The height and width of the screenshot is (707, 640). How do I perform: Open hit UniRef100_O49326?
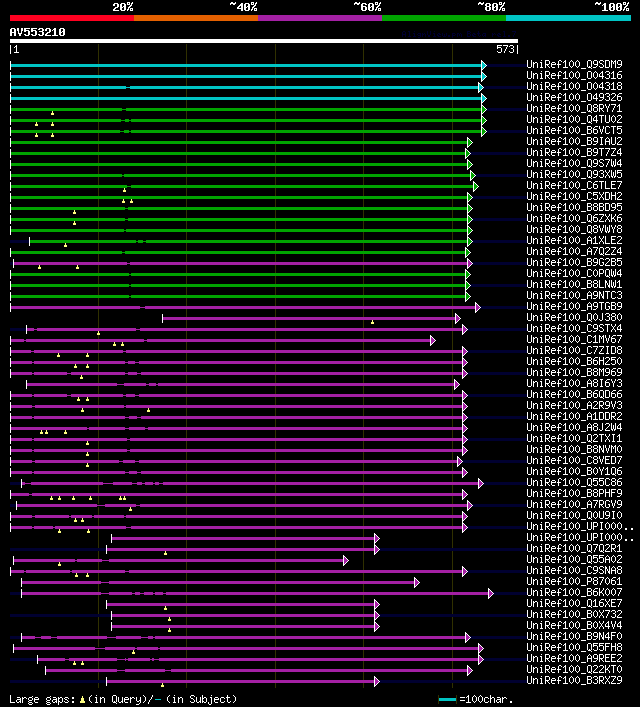(x=574, y=97)
